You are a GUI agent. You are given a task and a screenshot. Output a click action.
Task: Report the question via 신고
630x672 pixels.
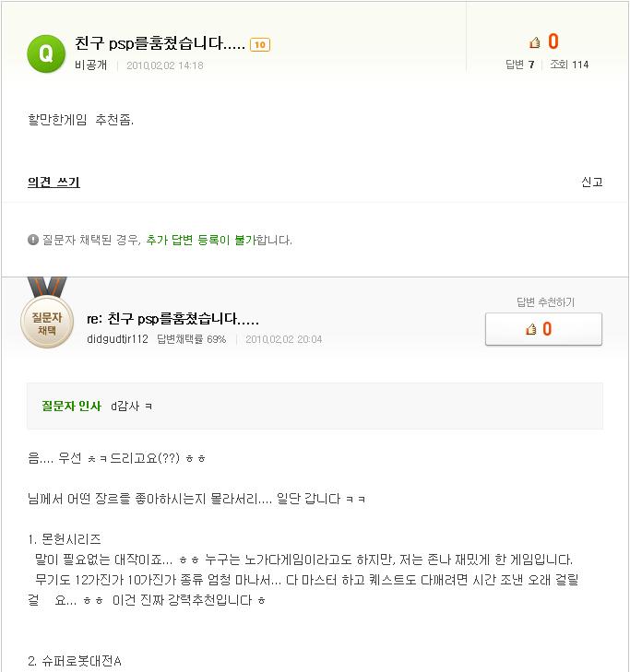[591, 183]
